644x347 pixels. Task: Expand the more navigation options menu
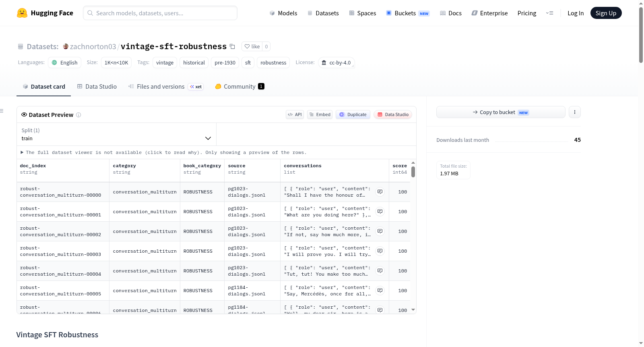click(x=549, y=13)
